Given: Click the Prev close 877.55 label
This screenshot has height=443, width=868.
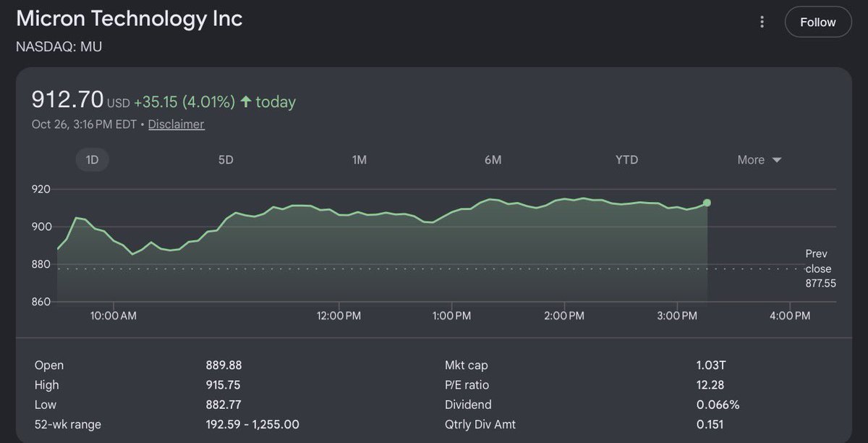Looking at the screenshot, I should (820, 269).
